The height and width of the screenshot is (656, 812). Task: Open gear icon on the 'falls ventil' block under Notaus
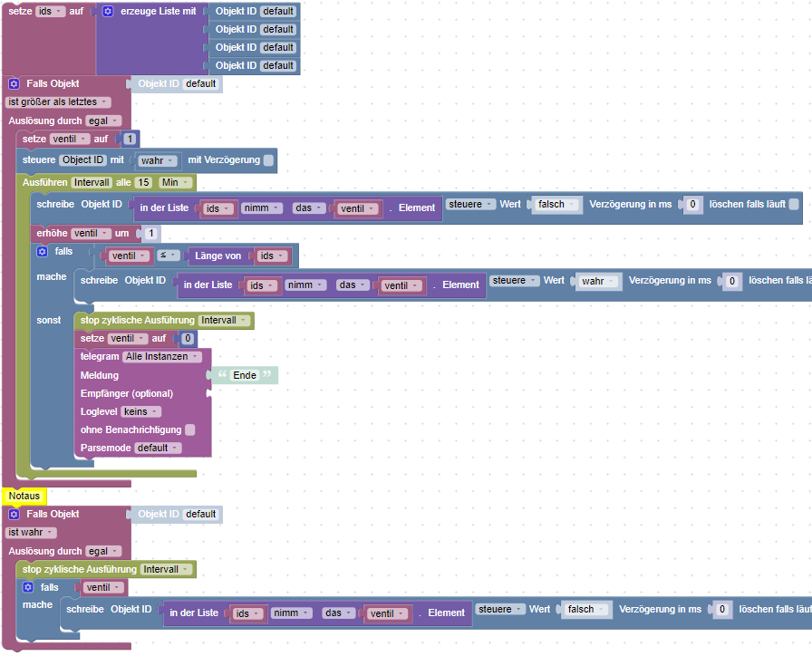(28, 587)
